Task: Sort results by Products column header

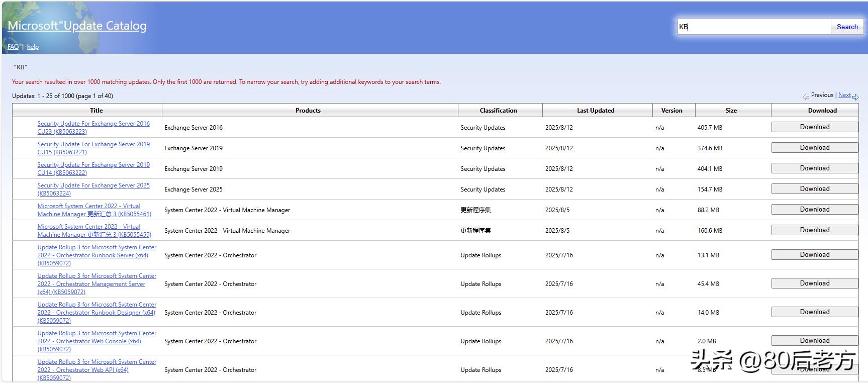Action: (308, 111)
